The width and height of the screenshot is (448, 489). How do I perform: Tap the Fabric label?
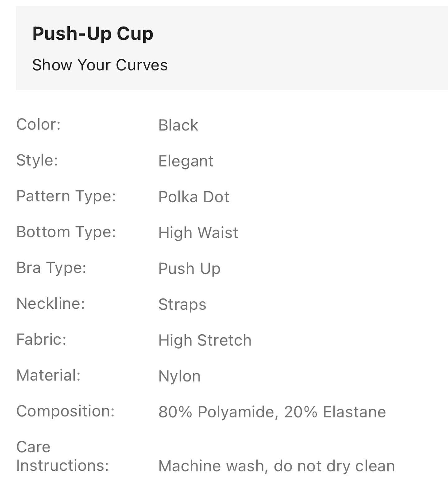coord(41,339)
